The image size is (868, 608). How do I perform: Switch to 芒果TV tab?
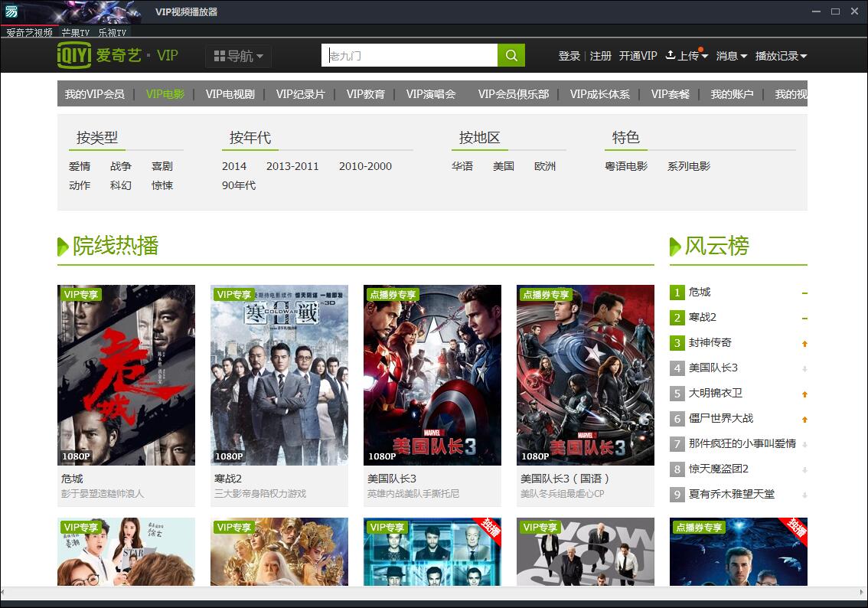click(x=75, y=33)
